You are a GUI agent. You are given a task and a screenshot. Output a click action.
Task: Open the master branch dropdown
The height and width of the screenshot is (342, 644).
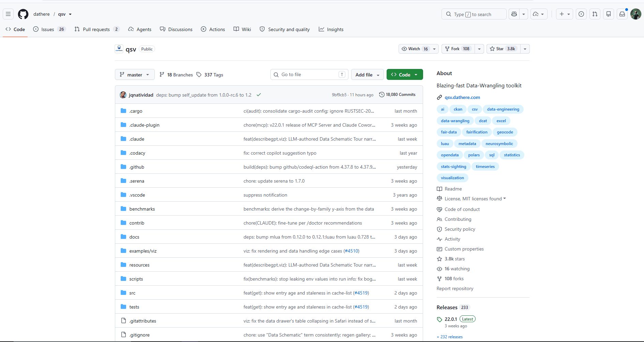(x=135, y=74)
